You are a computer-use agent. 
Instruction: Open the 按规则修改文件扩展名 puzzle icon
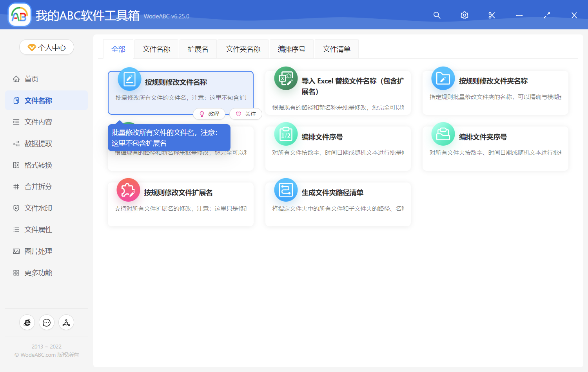click(128, 190)
